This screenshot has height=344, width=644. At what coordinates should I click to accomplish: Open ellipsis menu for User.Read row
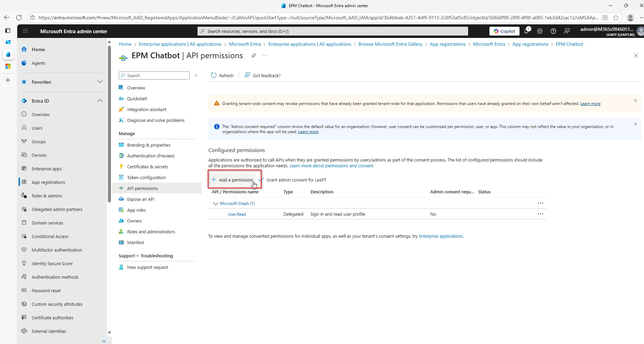point(540,214)
